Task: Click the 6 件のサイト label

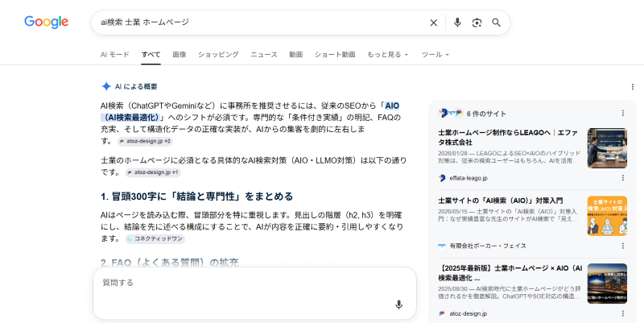Action: click(x=486, y=114)
